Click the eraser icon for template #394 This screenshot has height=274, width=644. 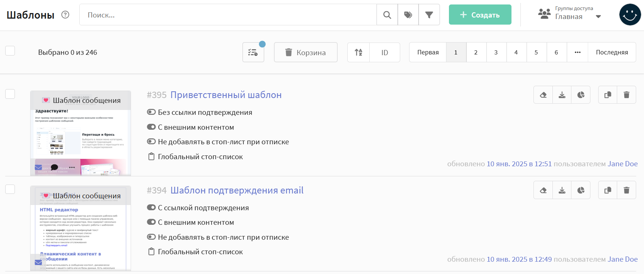point(543,190)
